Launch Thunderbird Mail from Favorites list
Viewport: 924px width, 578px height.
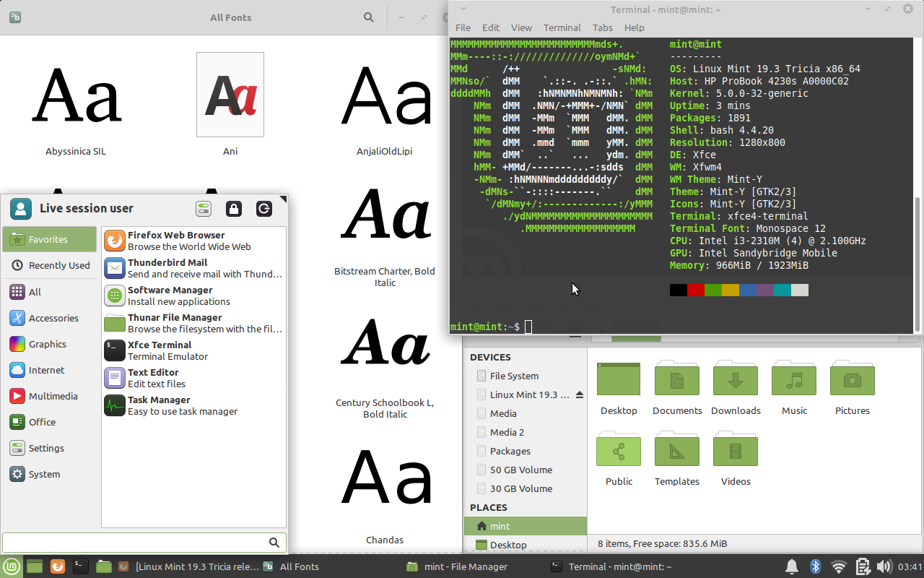[x=193, y=268]
